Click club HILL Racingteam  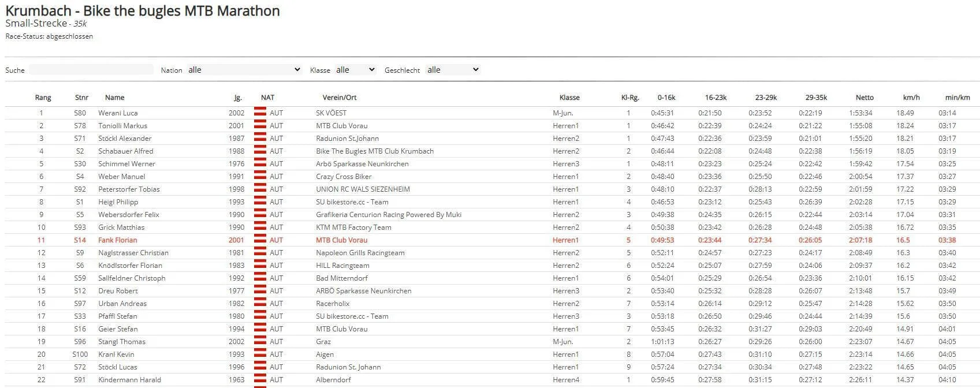coord(342,266)
